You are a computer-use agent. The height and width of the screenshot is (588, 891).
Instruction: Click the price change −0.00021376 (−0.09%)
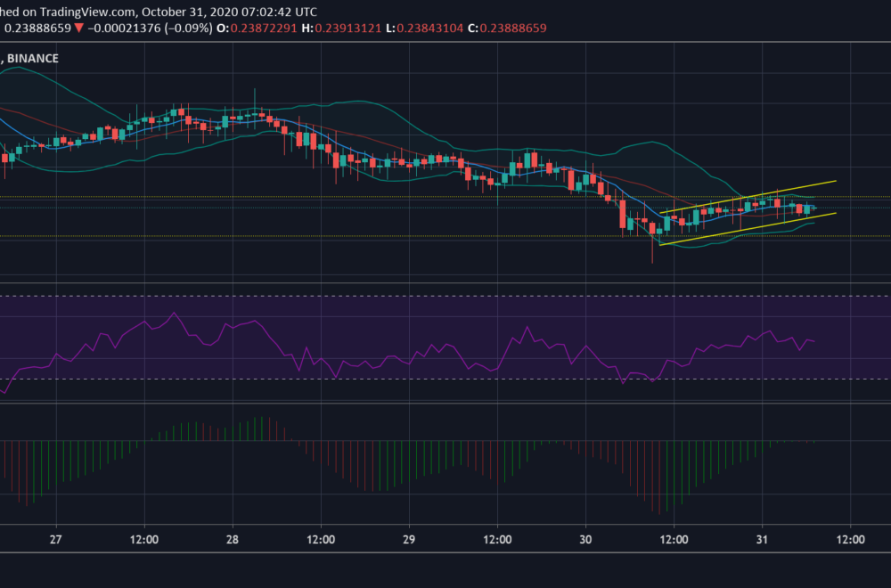150,28
